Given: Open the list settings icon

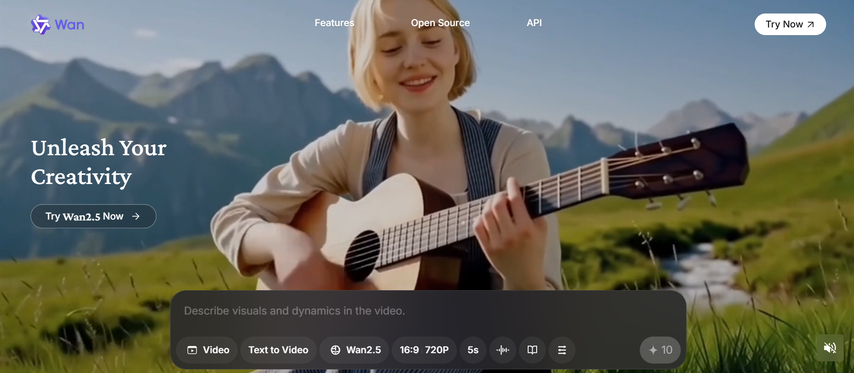Looking at the screenshot, I should coord(562,350).
